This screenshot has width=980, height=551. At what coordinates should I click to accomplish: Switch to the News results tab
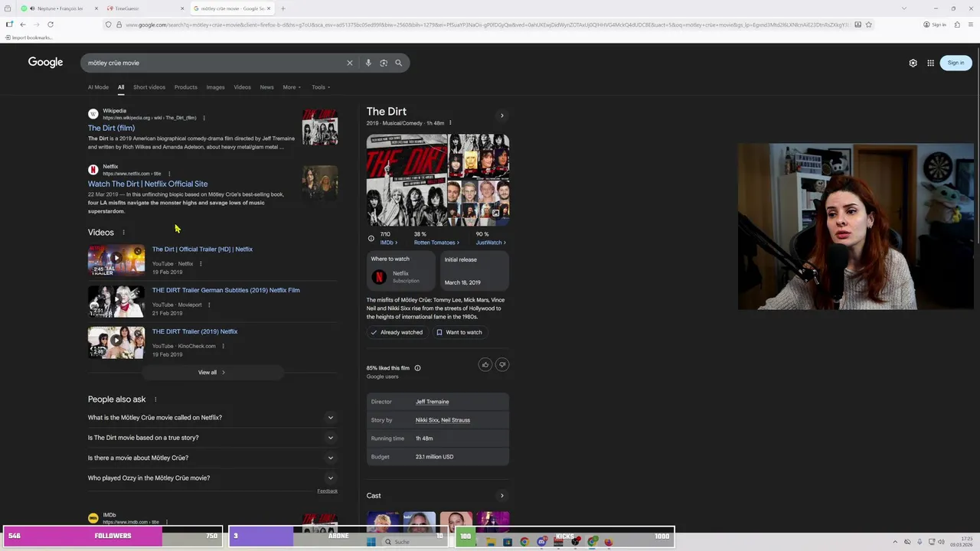[x=266, y=87]
